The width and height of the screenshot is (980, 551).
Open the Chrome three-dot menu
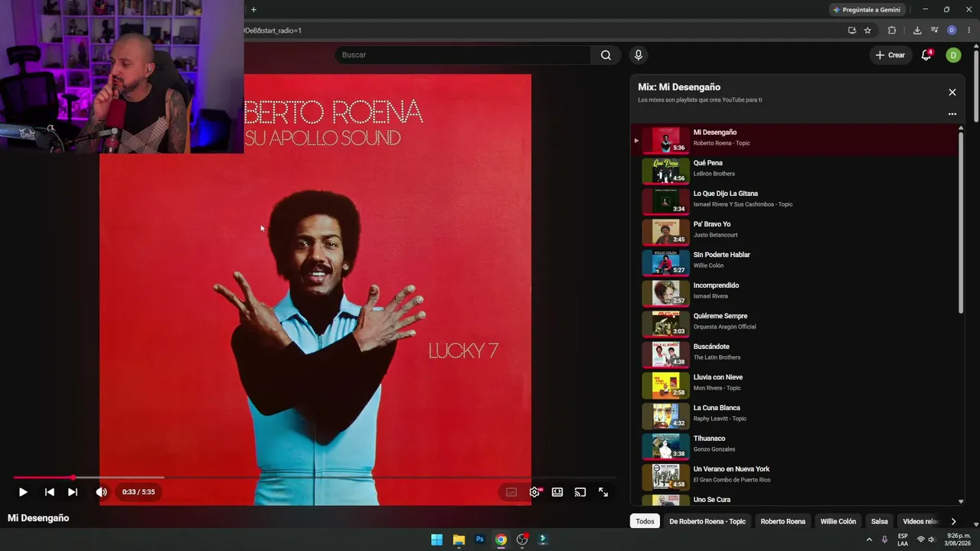click(969, 31)
